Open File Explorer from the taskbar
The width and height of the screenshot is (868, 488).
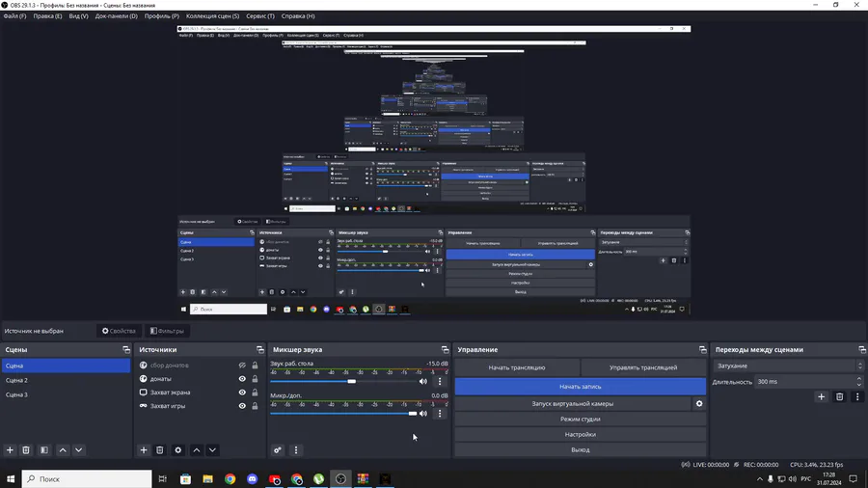[x=207, y=479]
